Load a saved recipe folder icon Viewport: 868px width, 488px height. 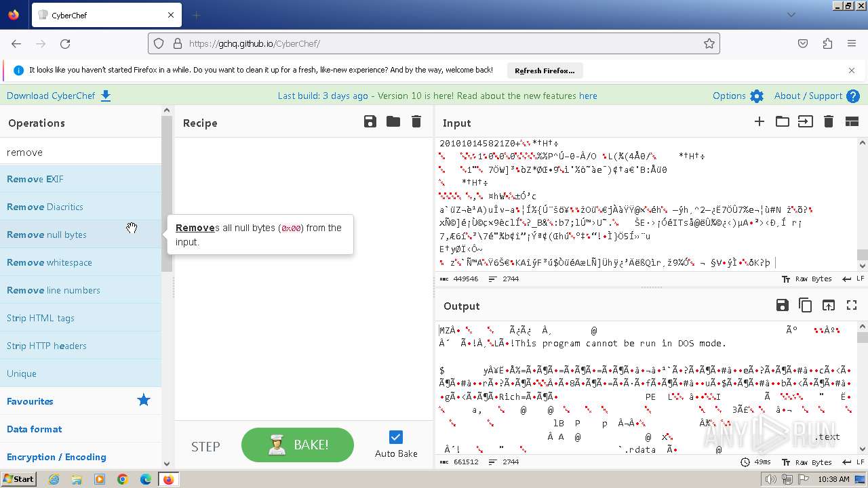(393, 122)
